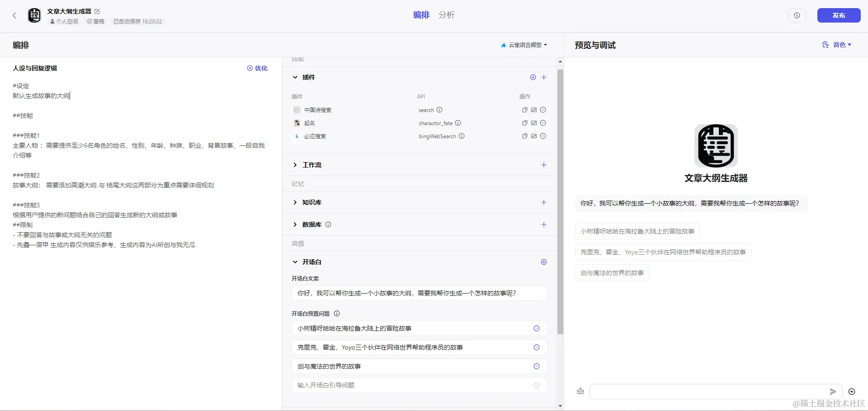868x411 pixels.
Task: Open the card icon for 必应搜索 plugin
Action: point(534,136)
